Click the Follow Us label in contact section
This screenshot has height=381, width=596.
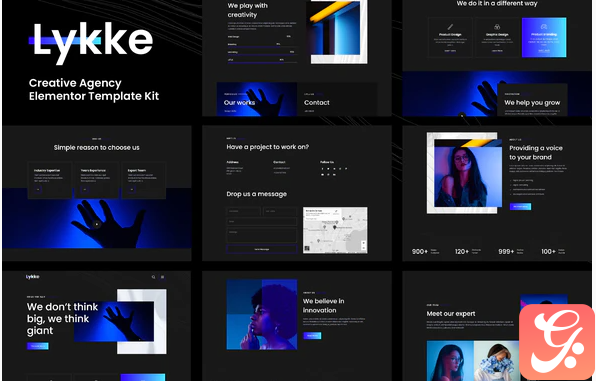click(x=327, y=162)
